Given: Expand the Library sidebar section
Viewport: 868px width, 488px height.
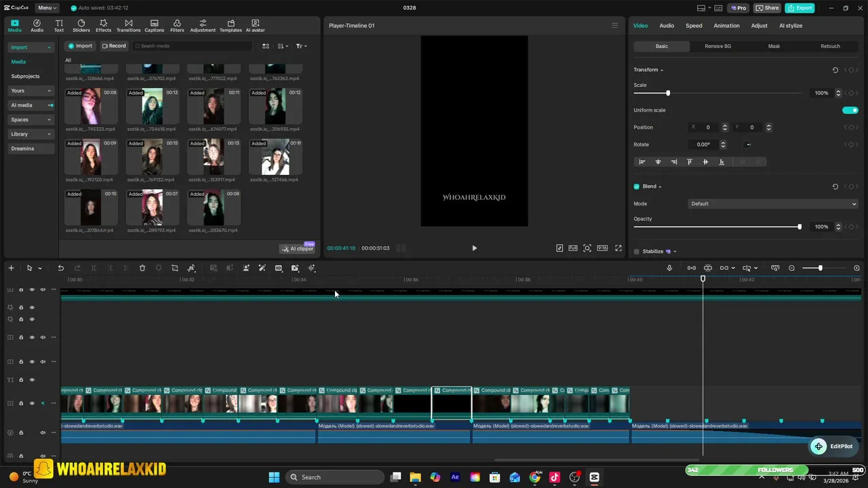Looking at the screenshot, I should pos(31,134).
